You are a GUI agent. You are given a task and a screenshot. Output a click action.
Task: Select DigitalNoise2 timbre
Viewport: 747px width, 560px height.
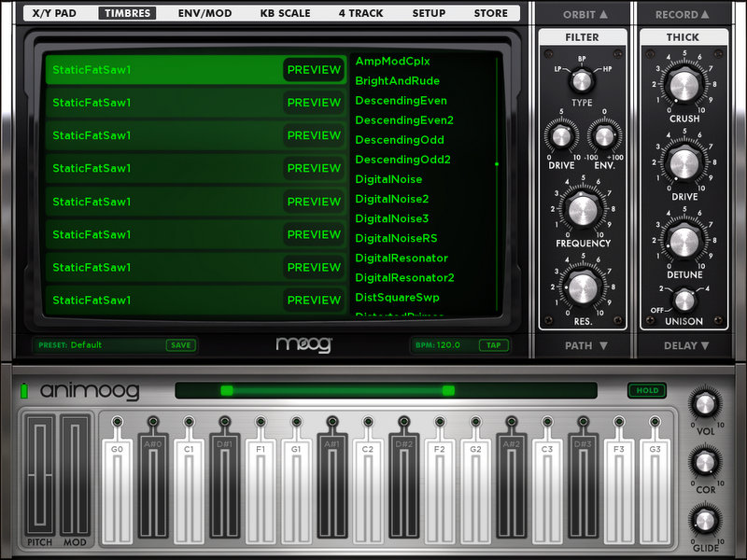point(392,199)
